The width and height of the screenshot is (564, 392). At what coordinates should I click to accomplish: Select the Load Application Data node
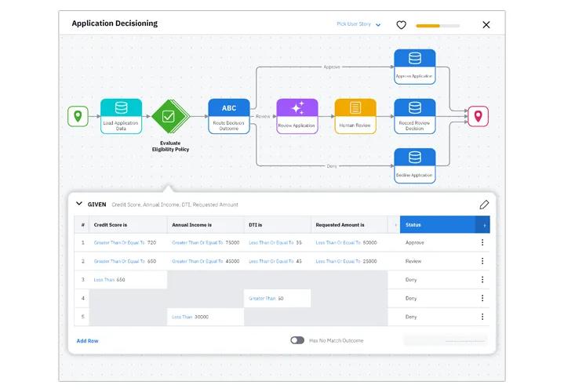click(122, 116)
